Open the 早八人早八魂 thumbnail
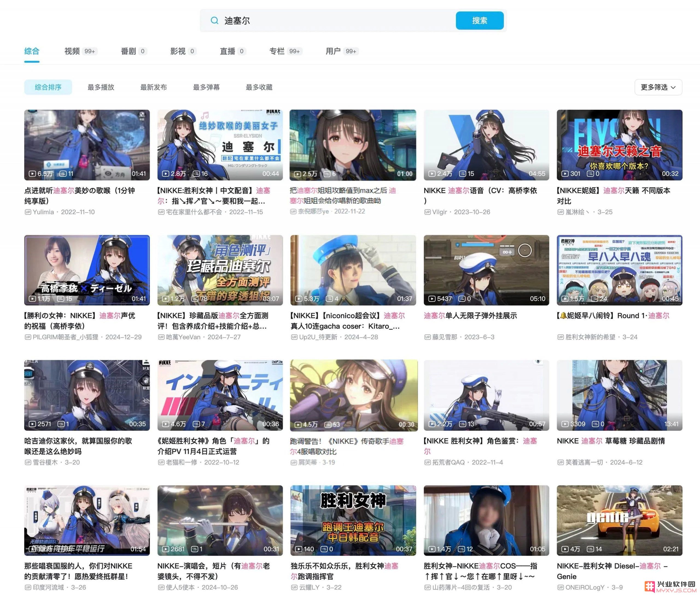The width and height of the screenshot is (700, 597). (x=619, y=270)
